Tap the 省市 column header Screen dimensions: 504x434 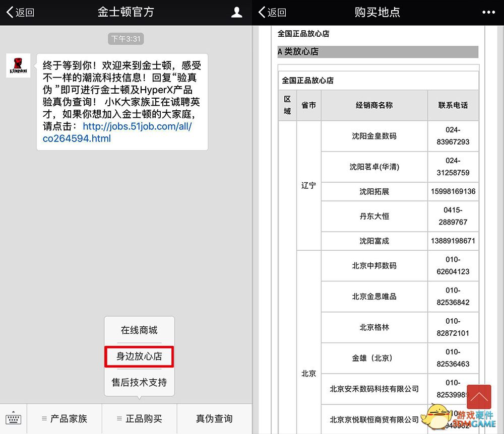pyautogui.click(x=308, y=105)
